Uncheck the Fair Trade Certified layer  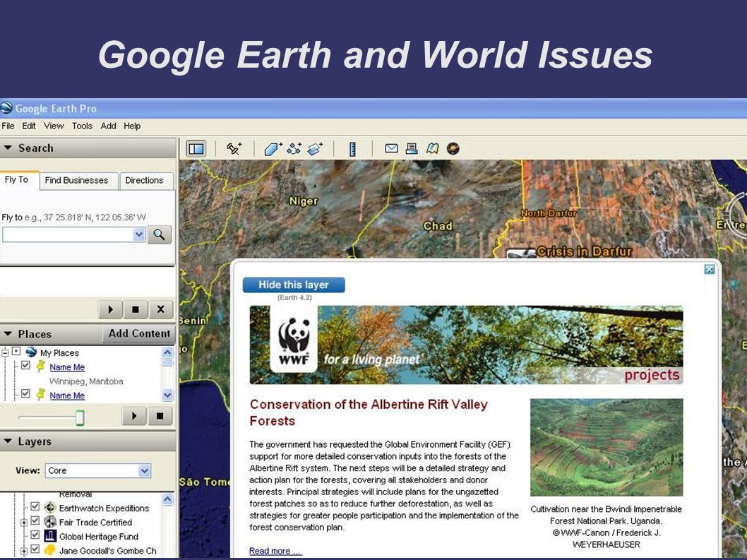[35, 521]
